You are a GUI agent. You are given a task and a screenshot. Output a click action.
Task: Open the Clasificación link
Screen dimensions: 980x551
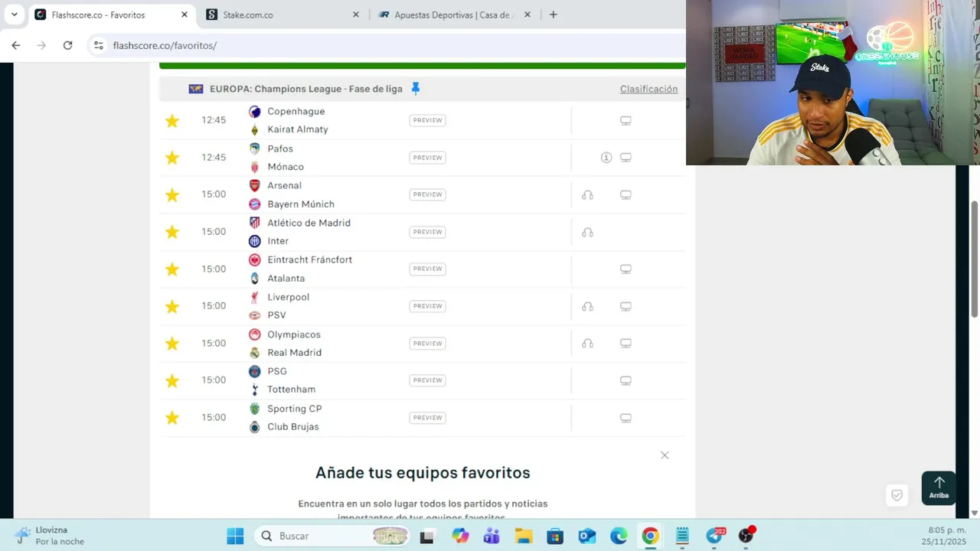(x=648, y=89)
